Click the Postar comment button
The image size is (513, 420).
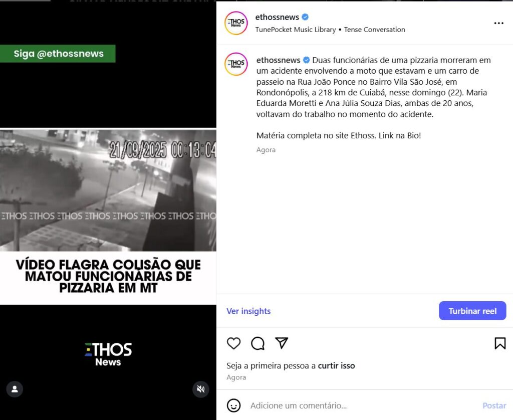(x=494, y=405)
